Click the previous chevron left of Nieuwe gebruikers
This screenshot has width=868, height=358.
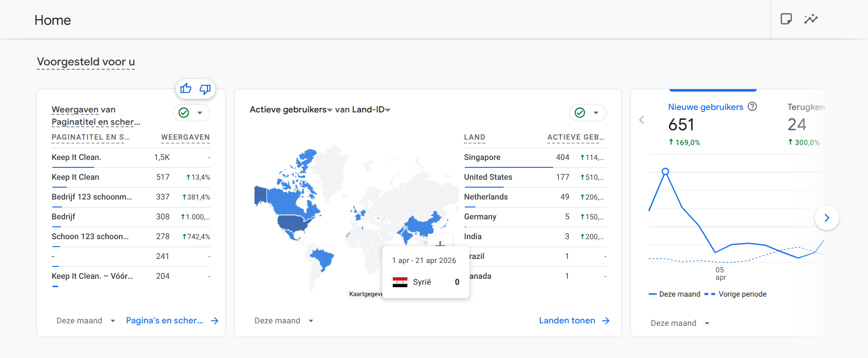(x=642, y=120)
